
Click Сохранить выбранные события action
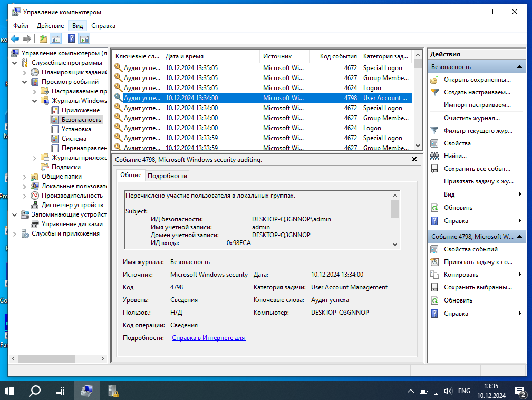(x=478, y=287)
